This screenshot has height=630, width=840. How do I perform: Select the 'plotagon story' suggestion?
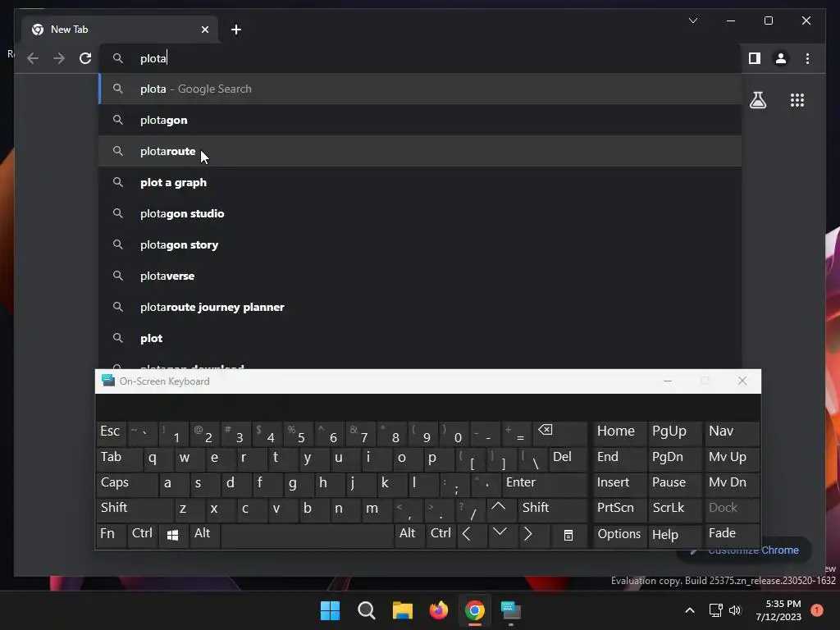click(420, 244)
